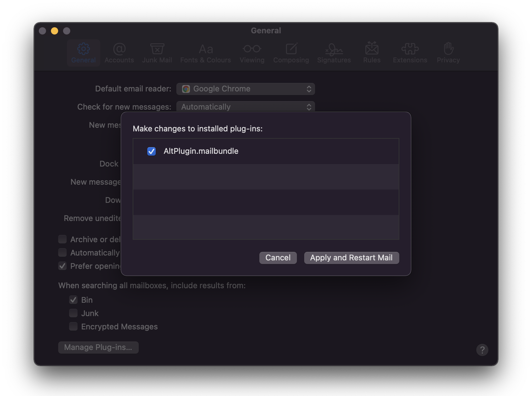This screenshot has height=396, width=532.
Task: Click the Extensions tab label
Action: coord(410,60)
